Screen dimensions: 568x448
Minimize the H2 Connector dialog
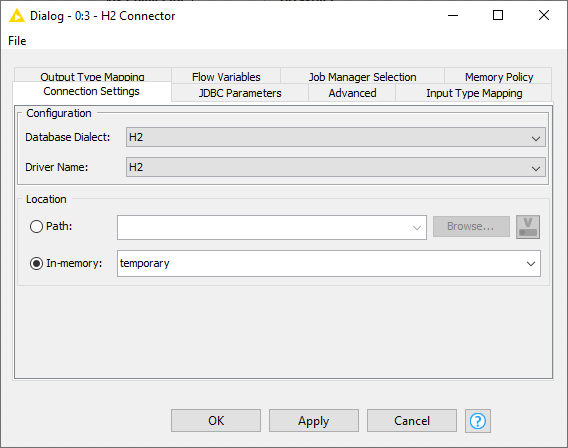pos(453,16)
